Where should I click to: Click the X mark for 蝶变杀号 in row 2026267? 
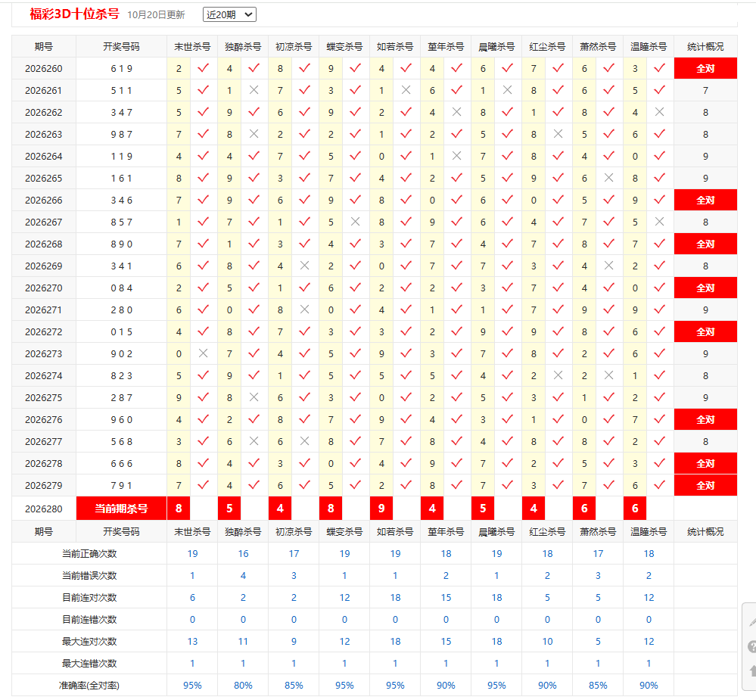tap(356, 222)
